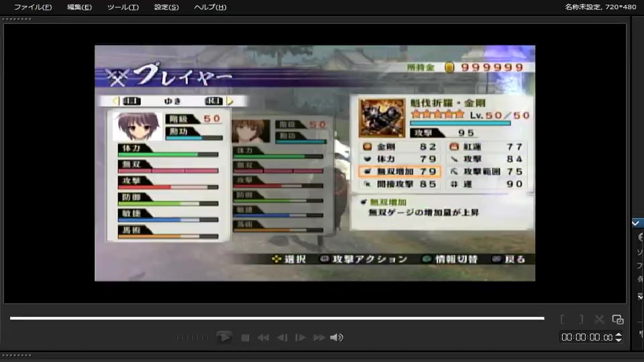Open the 編集(E) menu
This screenshot has height=362, width=644.
click(x=79, y=7)
